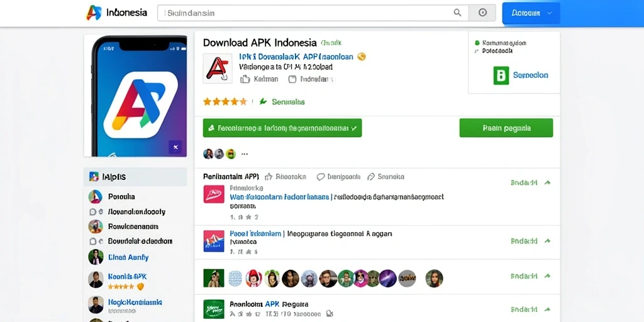Toggle the checkbox beside Alovanalrondoooty
Screen dimensions: 644x322
[x=93, y=212]
